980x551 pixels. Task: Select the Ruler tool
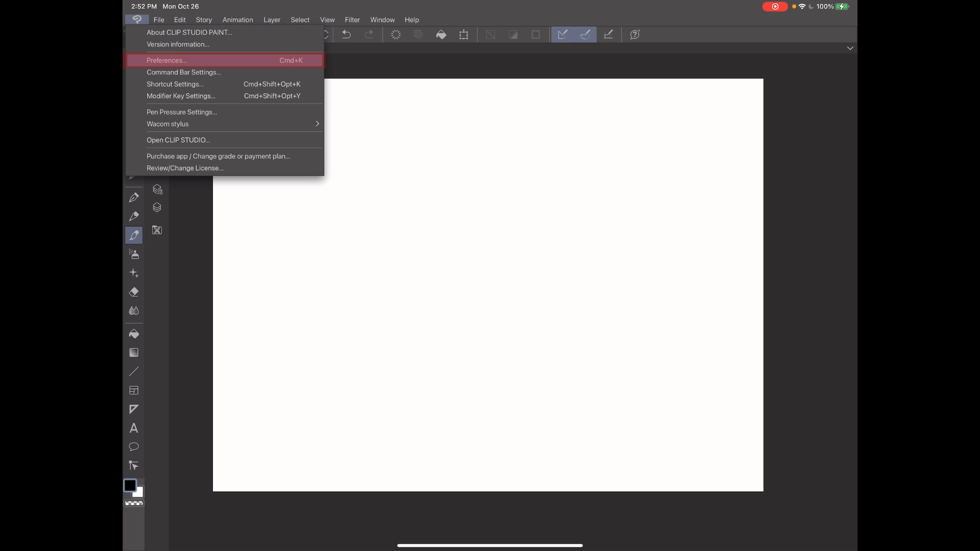coord(134,409)
